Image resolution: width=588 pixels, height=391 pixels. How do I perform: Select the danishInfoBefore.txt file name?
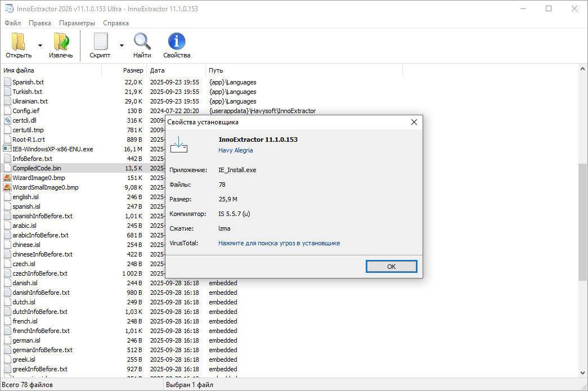click(41, 293)
